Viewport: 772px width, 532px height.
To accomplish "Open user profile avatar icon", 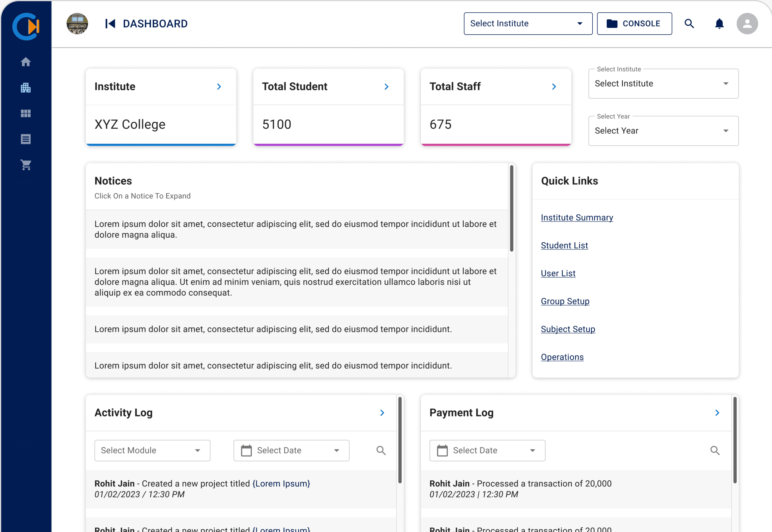I will (747, 24).
